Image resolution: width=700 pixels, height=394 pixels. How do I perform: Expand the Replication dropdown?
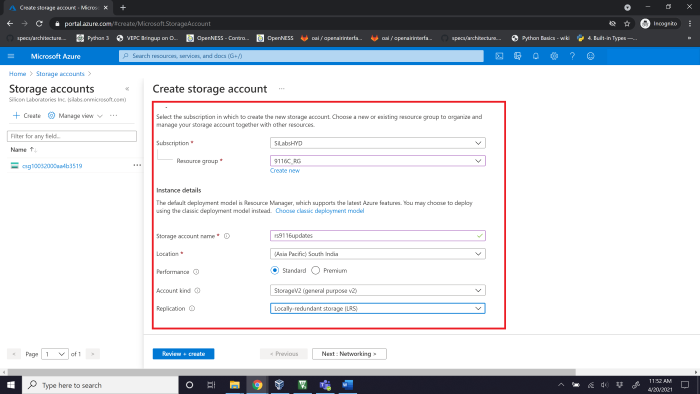(378, 308)
